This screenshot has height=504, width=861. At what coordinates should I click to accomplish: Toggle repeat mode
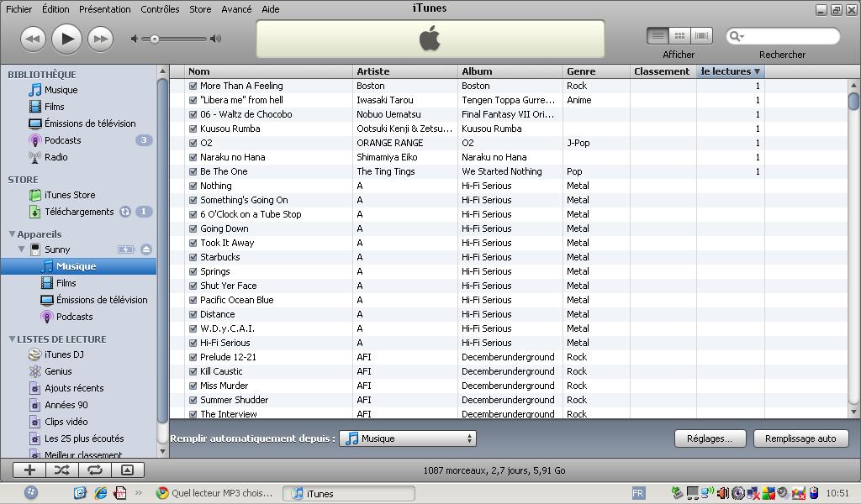click(x=94, y=470)
